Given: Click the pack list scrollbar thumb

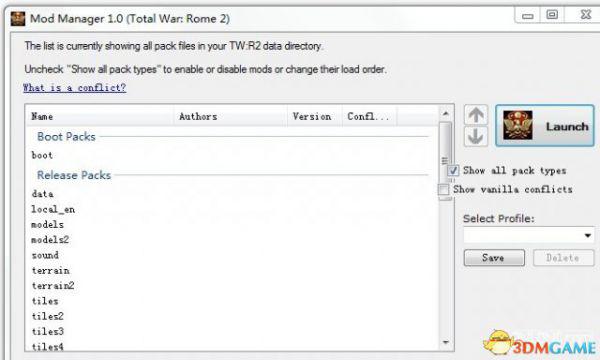Looking at the screenshot, I should pyautogui.click(x=445, y=161).
